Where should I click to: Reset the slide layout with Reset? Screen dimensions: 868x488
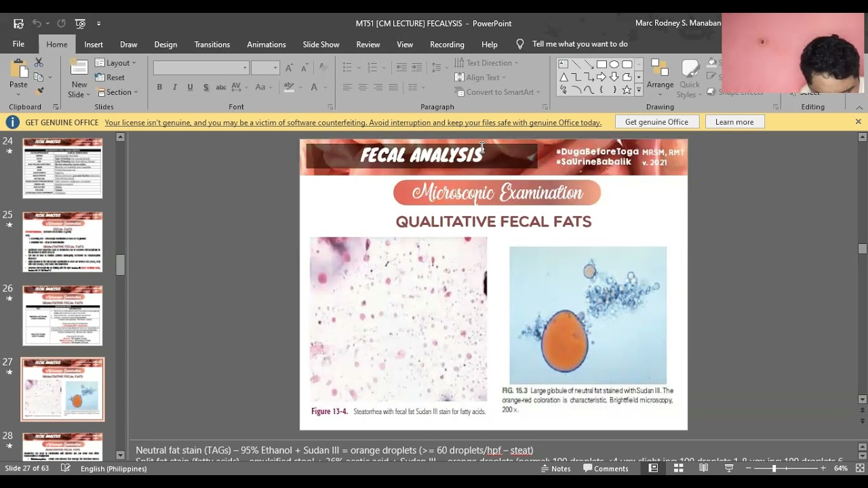tap(111, 77)
